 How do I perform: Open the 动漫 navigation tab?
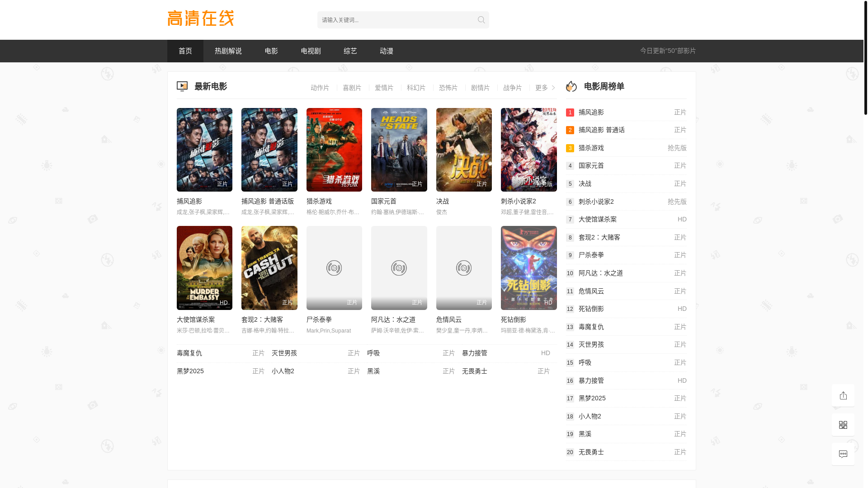click(x=387, y=51)
